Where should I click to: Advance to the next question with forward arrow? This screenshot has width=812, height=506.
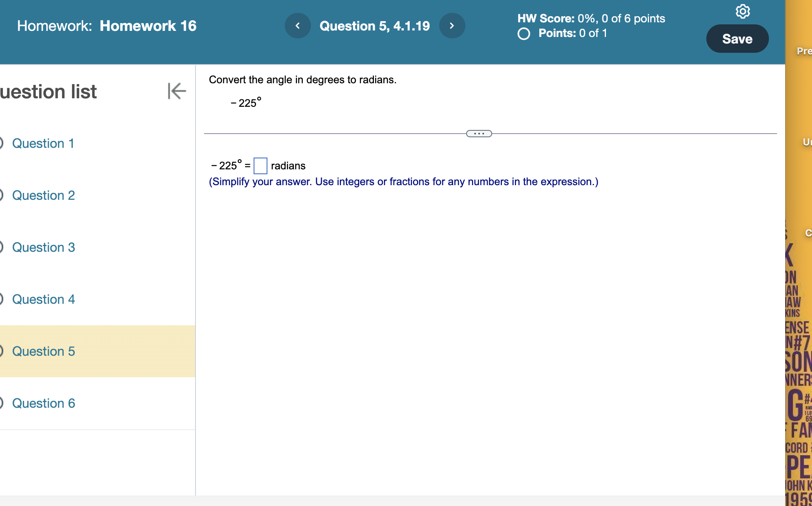click(x=452, y=26)
